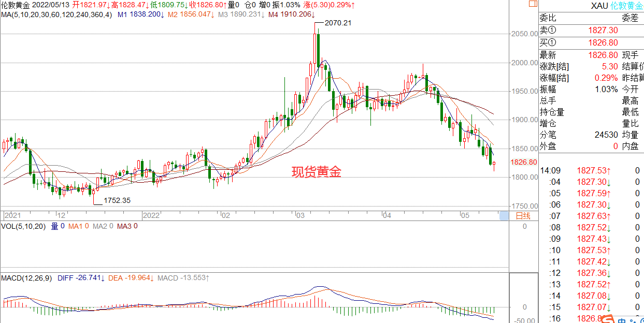Click the 2050.00 price axis label
This screenshot has height=323, width=644.
point(524,34)
